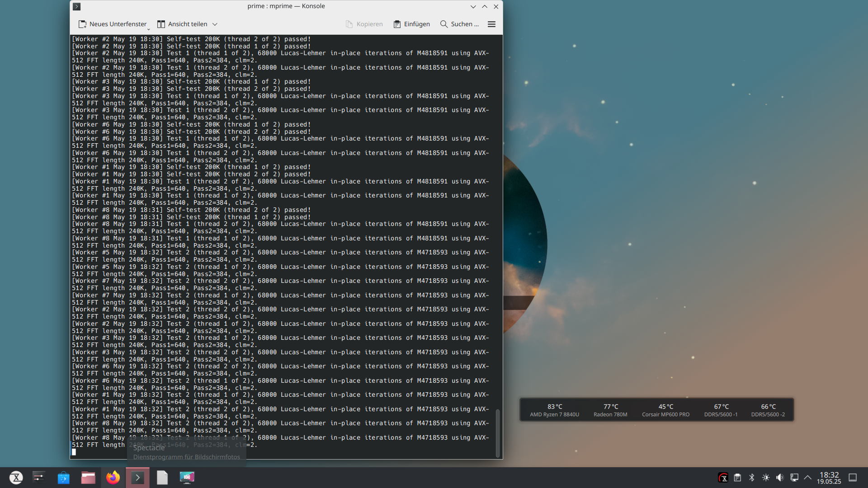The height and width of the screenshot is (488, 868).
Task: Click the Corsair MP600 PRO temperature reading
Action: pos(666,410)
